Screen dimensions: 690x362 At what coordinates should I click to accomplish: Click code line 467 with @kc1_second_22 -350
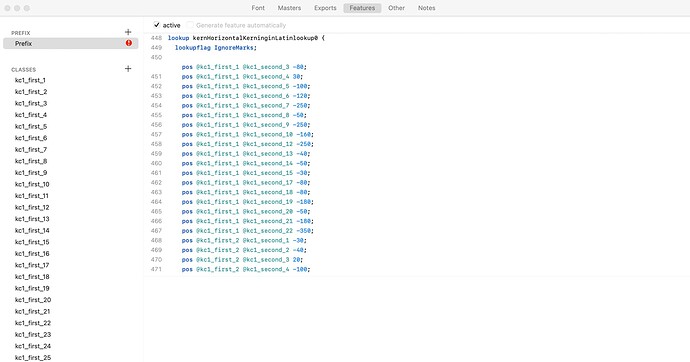248,231
